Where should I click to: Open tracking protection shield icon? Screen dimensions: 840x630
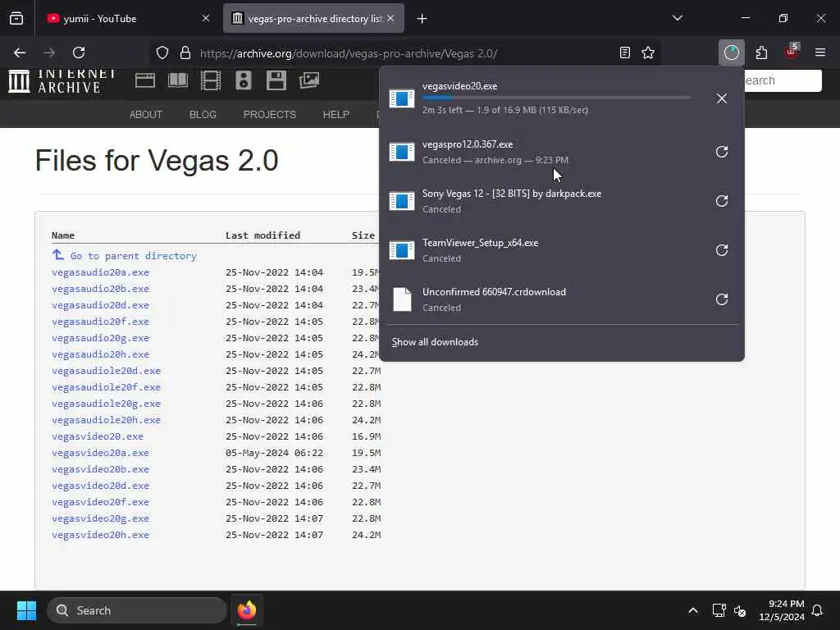click(162, 52)
